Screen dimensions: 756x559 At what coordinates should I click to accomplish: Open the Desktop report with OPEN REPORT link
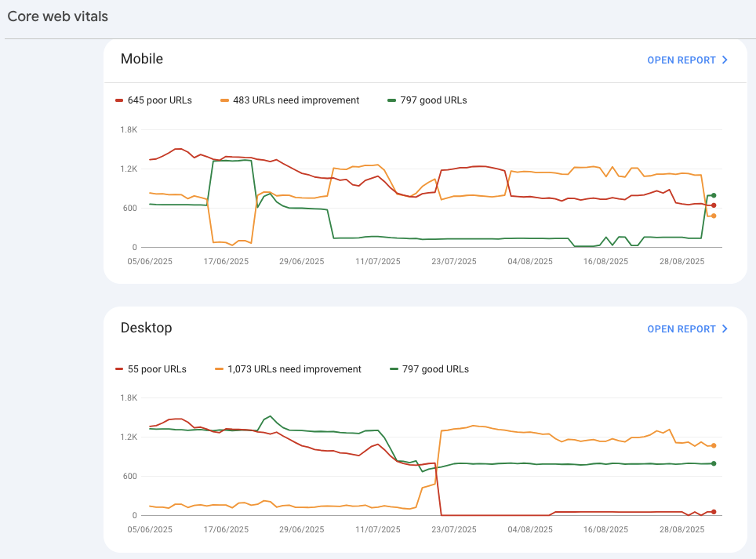pyautogui.click(x=681, y=329)
